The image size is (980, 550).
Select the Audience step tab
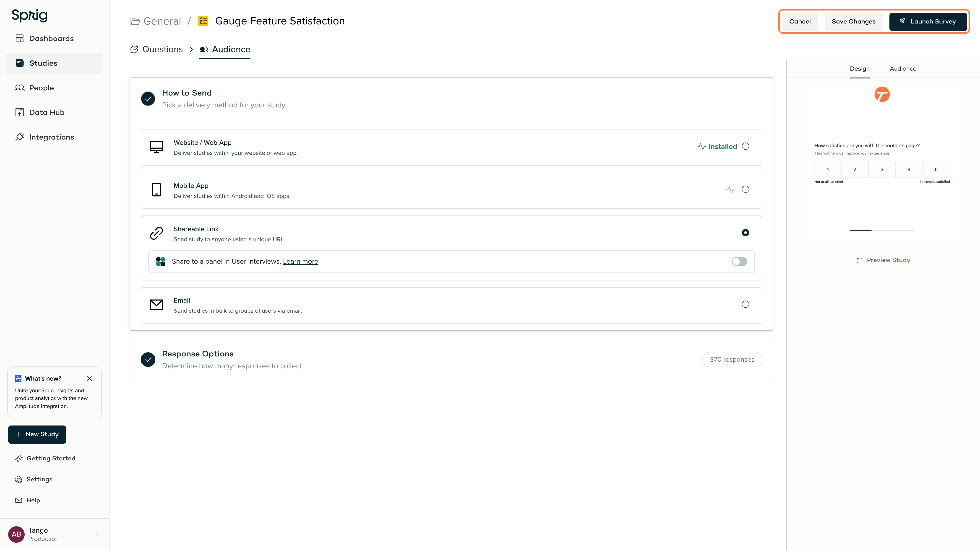click(x=225, y=49)
